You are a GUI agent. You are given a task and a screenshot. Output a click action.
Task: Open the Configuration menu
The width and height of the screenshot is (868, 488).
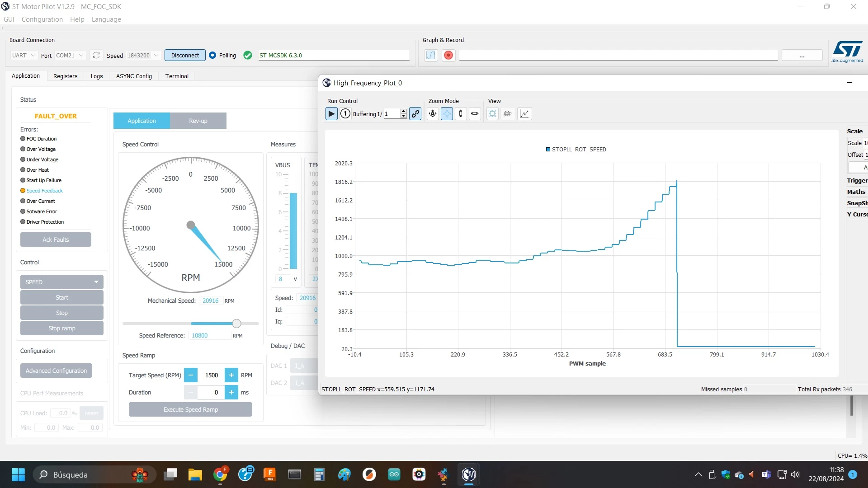click(42, 19)
